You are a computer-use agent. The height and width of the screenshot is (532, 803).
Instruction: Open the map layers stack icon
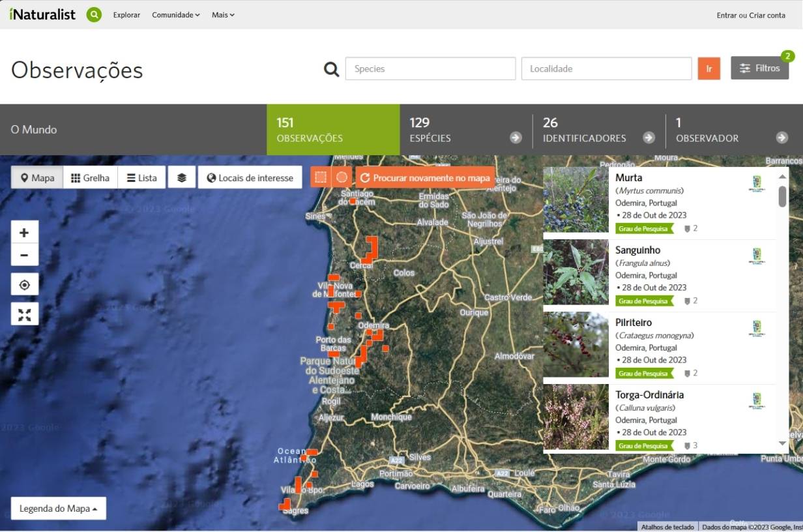tap(182, 177)
